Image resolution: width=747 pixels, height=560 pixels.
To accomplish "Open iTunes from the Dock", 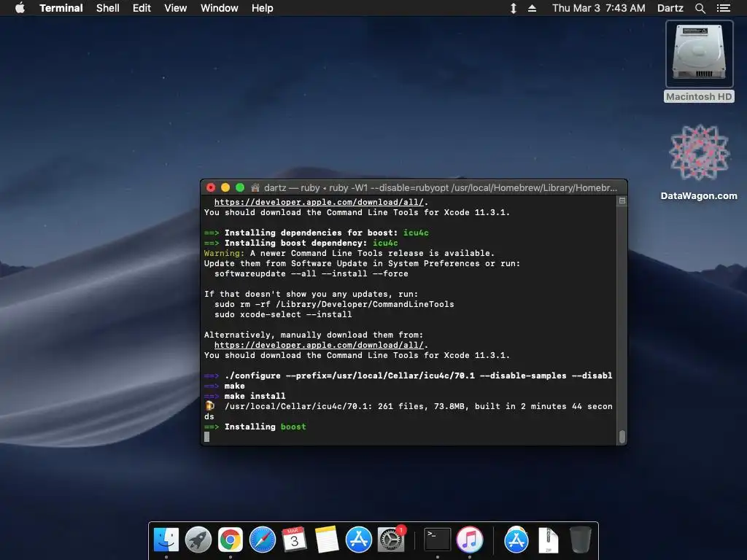I will (x=470, y=540).
